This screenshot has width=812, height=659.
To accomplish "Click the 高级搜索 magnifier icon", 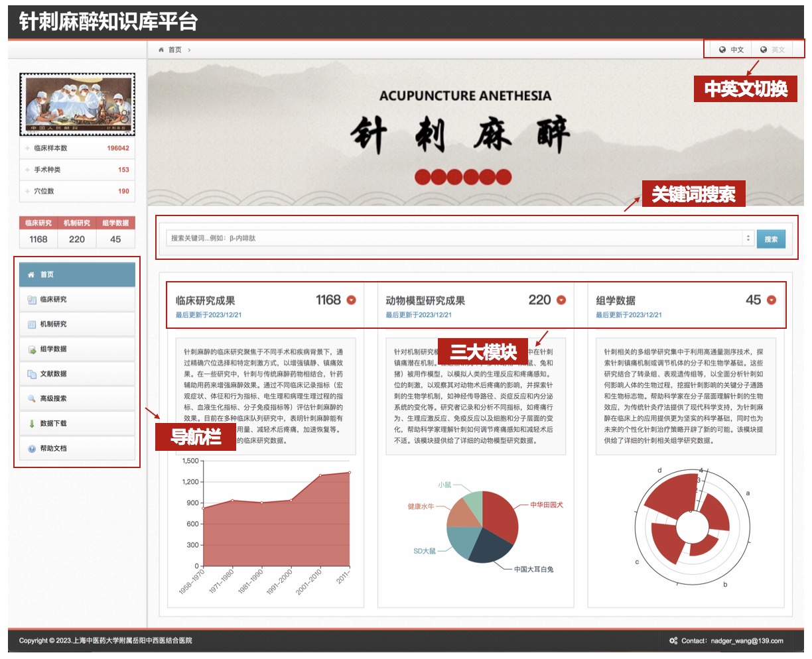I will click(32, 399).
